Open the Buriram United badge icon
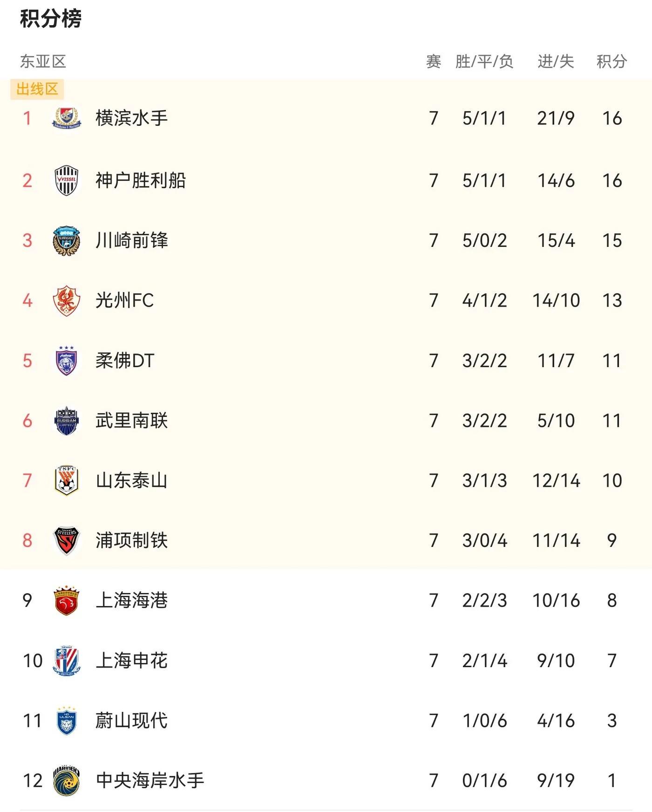This screenshot has width=652, height=812. tap(67, 421)
